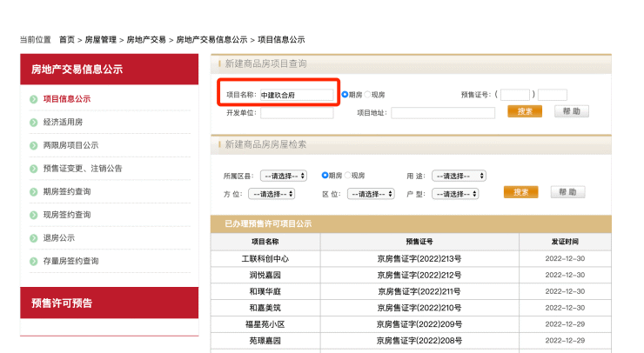The height and width of the screenshot is (353, 644).
Task: Click the orange 搜索 button in house search
Action: coord(520,192)
